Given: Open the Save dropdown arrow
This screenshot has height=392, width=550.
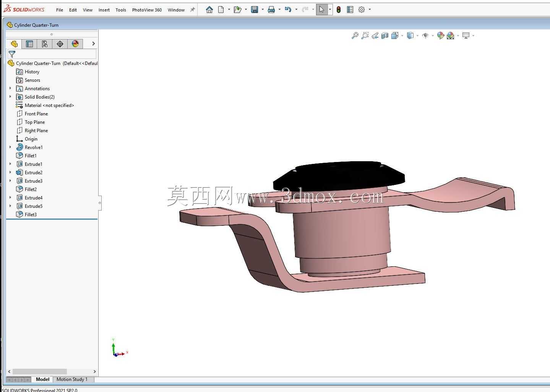Looking at the screenshot, I should click(x=263, y=10).
